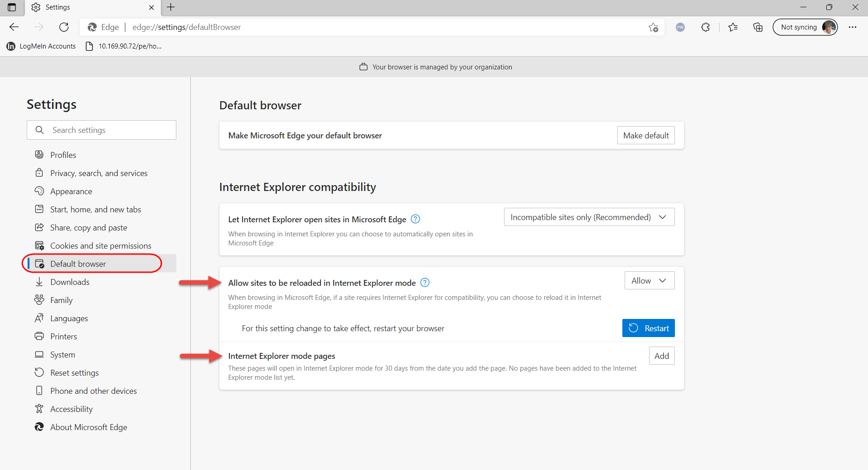The width and height of the screenshot is (868, 470).
Task: Open a new tab with plus icon
Action: [x=171, y=7]
